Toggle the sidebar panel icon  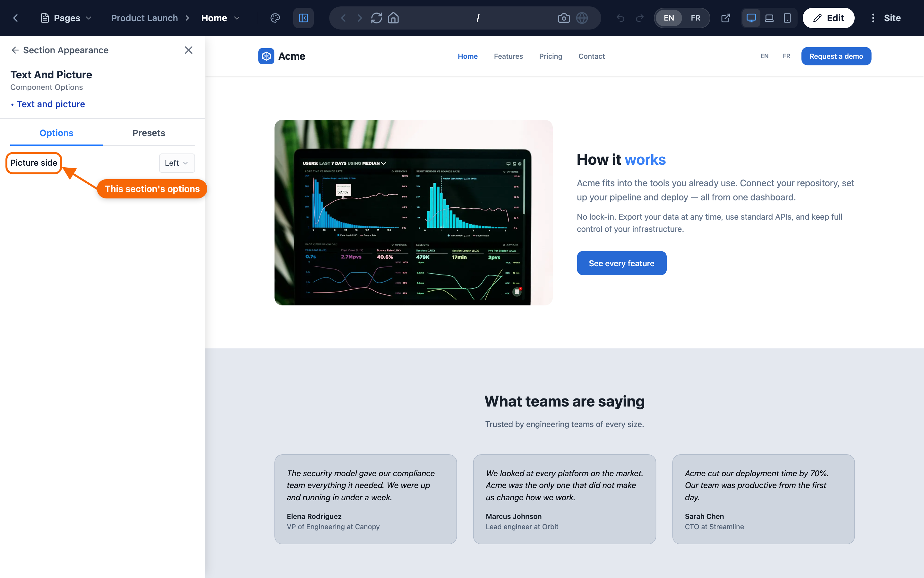(x=304, y=18)
